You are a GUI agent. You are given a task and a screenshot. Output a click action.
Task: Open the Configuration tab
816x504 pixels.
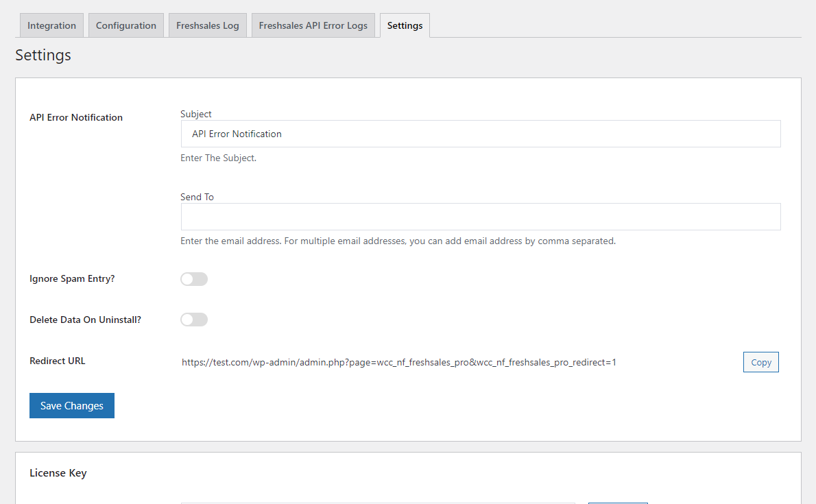click(126, 25)
